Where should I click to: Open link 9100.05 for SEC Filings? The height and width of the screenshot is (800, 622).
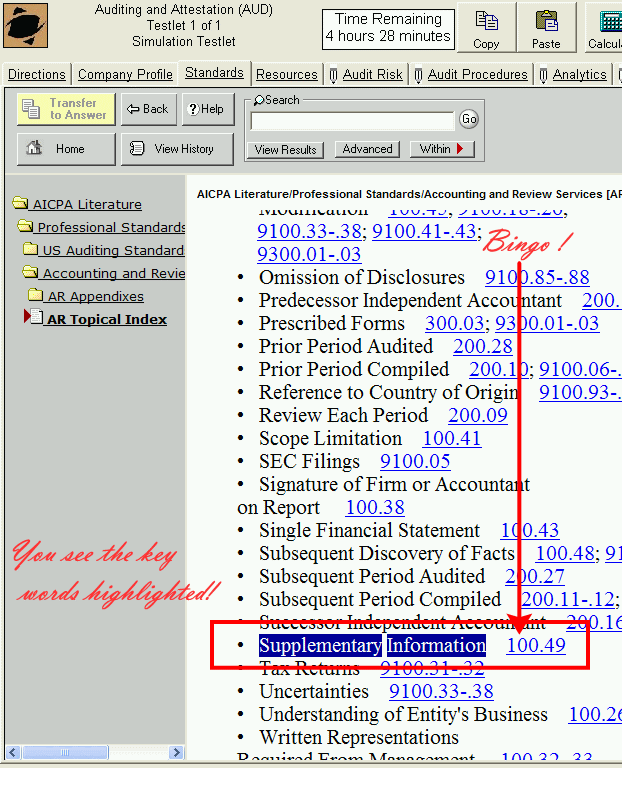click(415, 461)
